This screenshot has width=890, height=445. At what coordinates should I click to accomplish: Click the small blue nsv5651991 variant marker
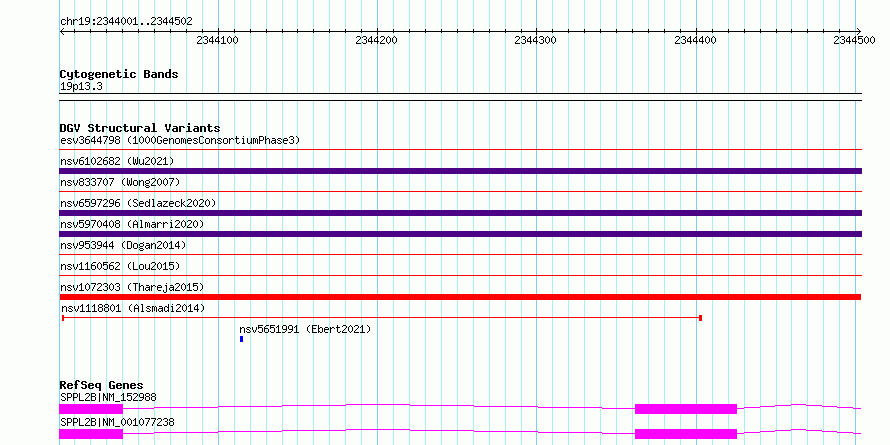point(241,339)
